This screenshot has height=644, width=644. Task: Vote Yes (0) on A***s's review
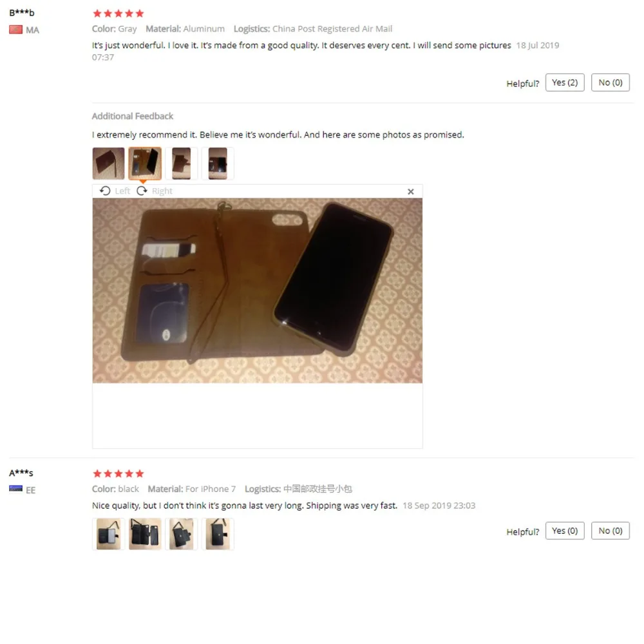565,531
